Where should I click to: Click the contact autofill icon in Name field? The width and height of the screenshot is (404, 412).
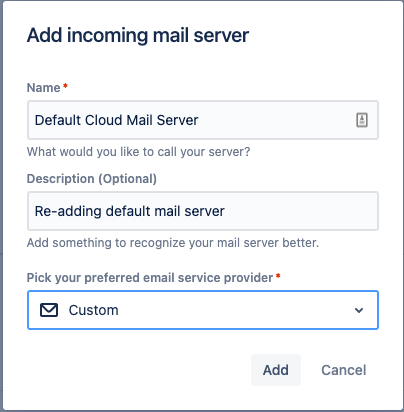pyautogui.click(x=362, y=120)
